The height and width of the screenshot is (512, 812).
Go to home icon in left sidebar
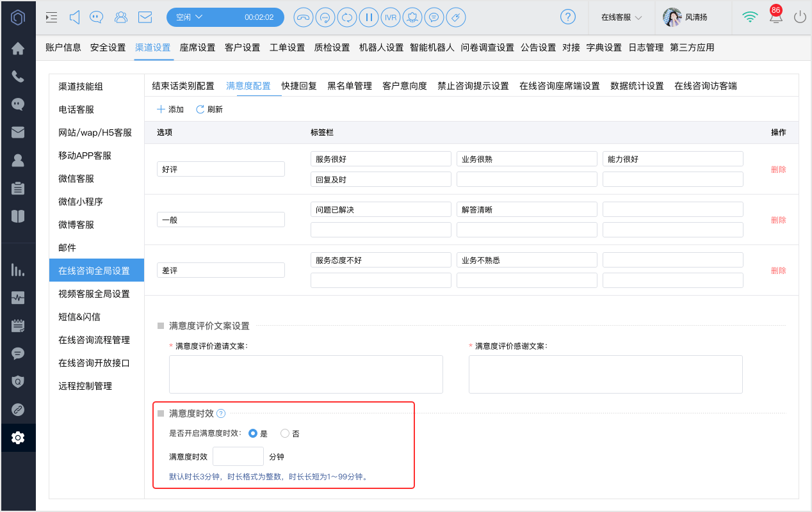(x=18, y=48)
